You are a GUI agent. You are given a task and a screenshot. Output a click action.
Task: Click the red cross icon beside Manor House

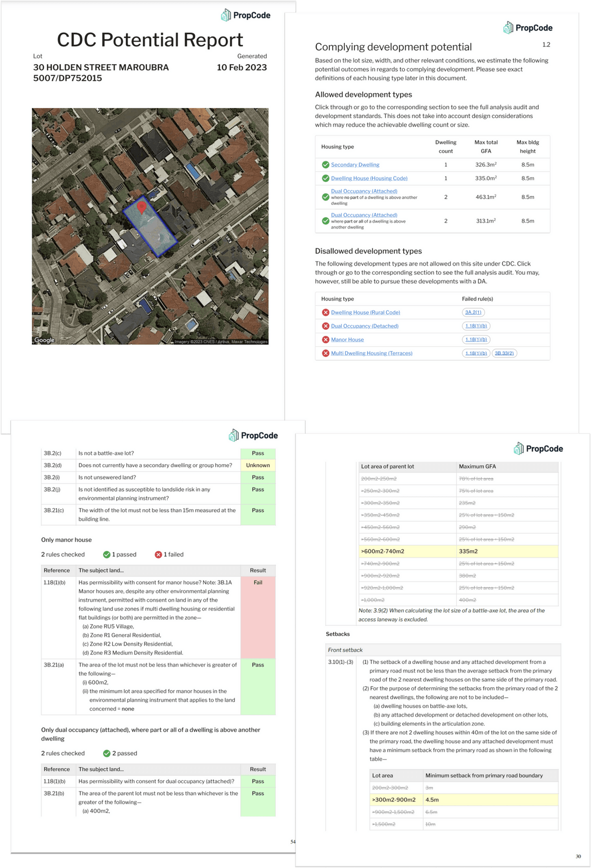pos(326,340)
